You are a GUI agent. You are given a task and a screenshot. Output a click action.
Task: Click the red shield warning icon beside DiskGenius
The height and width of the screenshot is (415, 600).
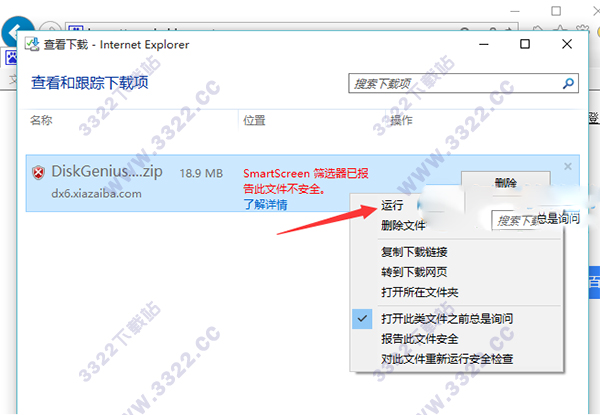click(x=38, y=173)
